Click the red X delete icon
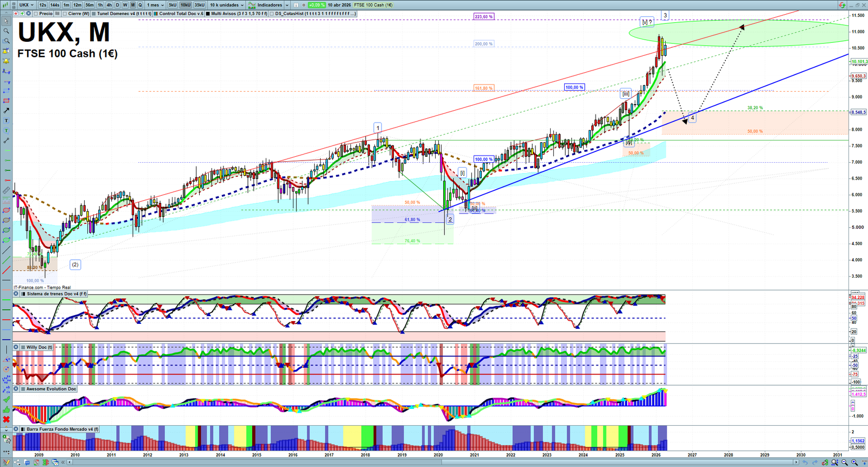868x467 pixels. coord(6,419)
